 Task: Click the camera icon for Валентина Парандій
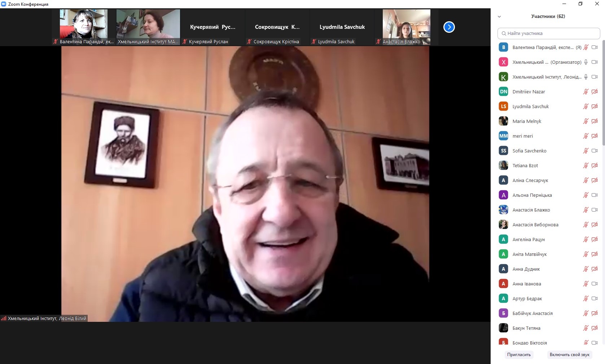click(x=595, y=47)
